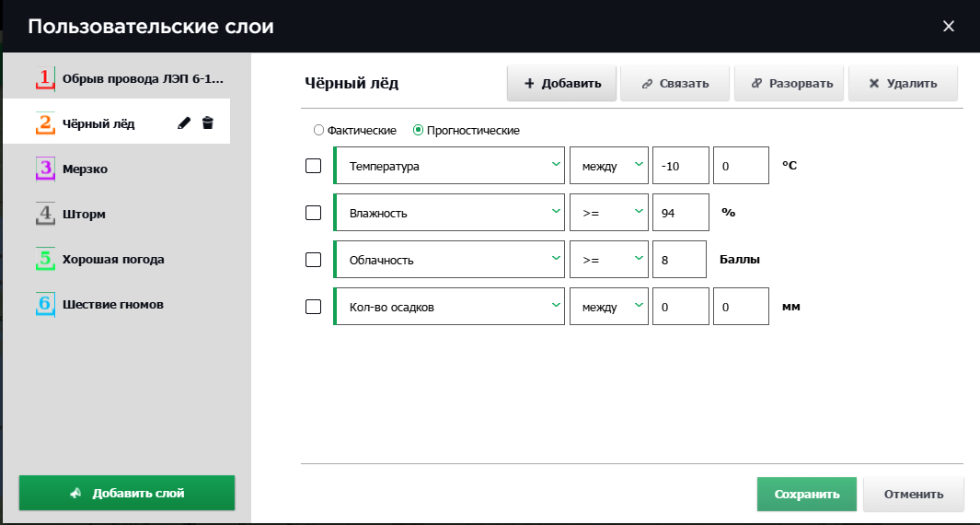Image resolution: width=980 pixels, height=525 pixels.
Task: Open the Влажность parameter dropdown
Action: (448, 213)
